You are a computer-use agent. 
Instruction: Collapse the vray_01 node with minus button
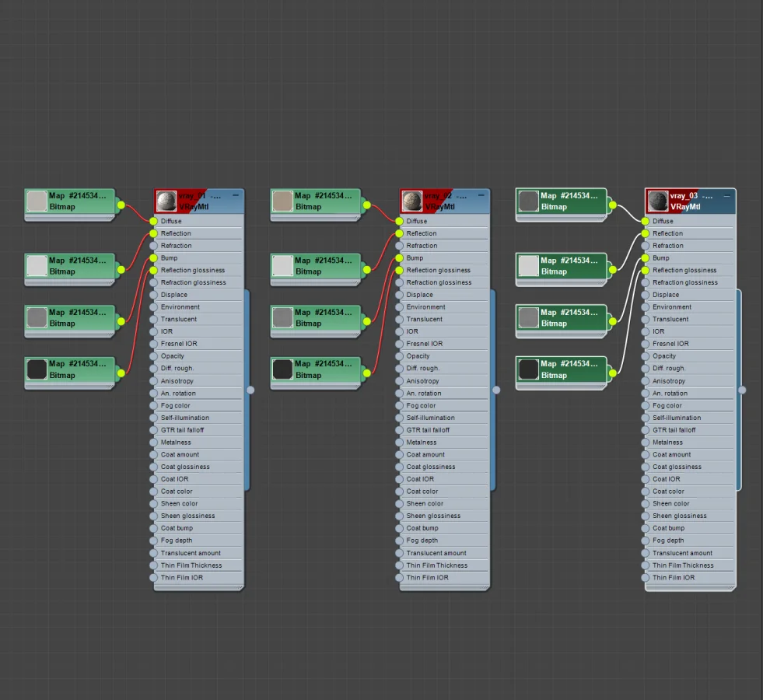point(236,195)
